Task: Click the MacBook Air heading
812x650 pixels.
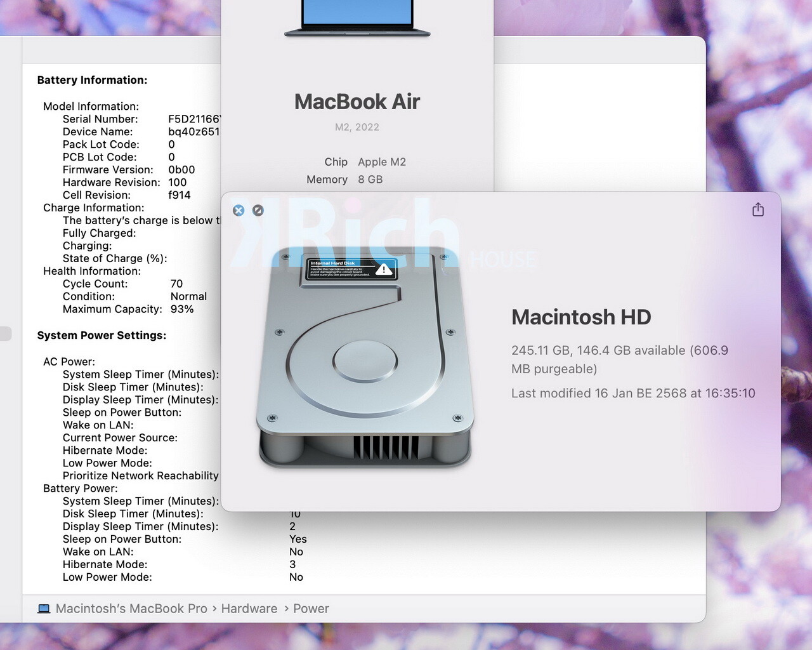Action: (357, 102)
